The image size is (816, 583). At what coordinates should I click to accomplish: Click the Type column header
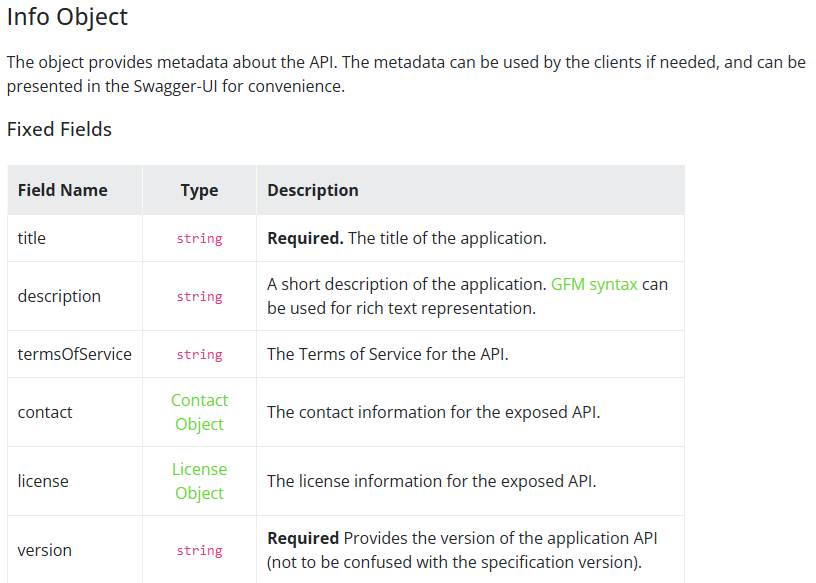(x=199, y=190)
